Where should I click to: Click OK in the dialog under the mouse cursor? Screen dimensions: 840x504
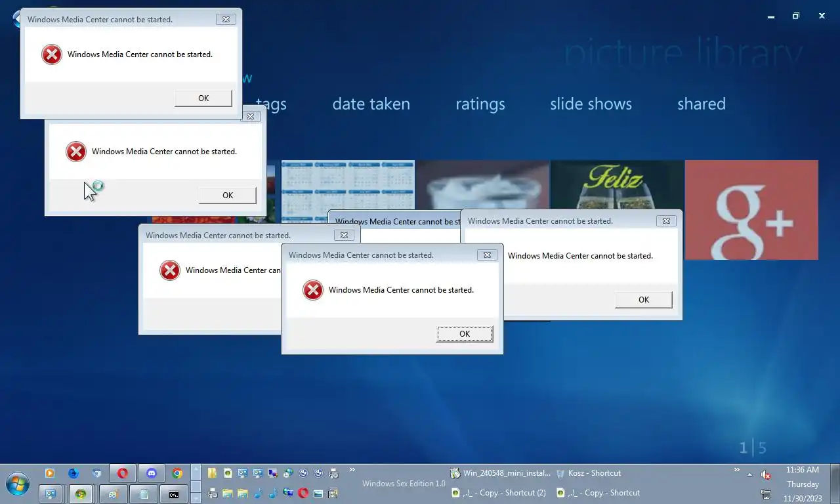coord(228,196)
